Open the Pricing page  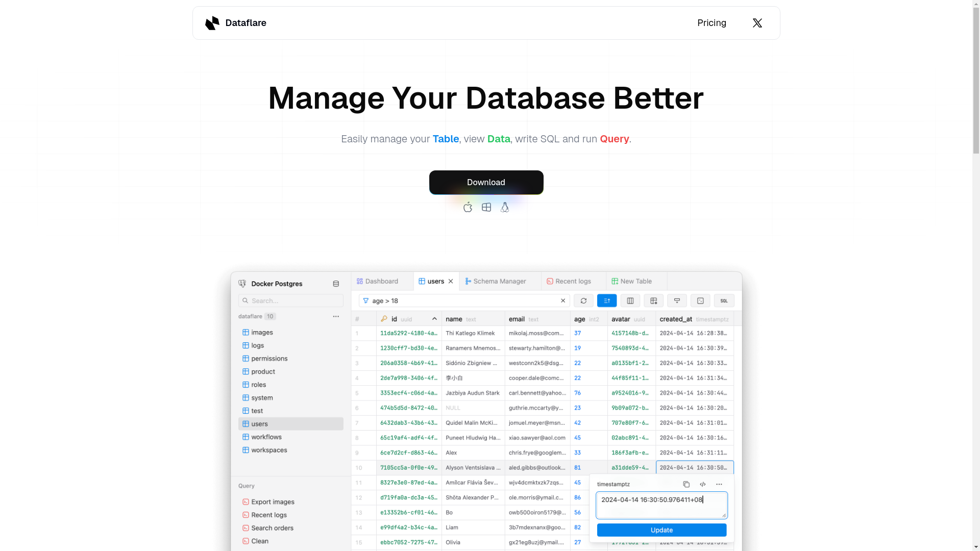click(712, 23)
